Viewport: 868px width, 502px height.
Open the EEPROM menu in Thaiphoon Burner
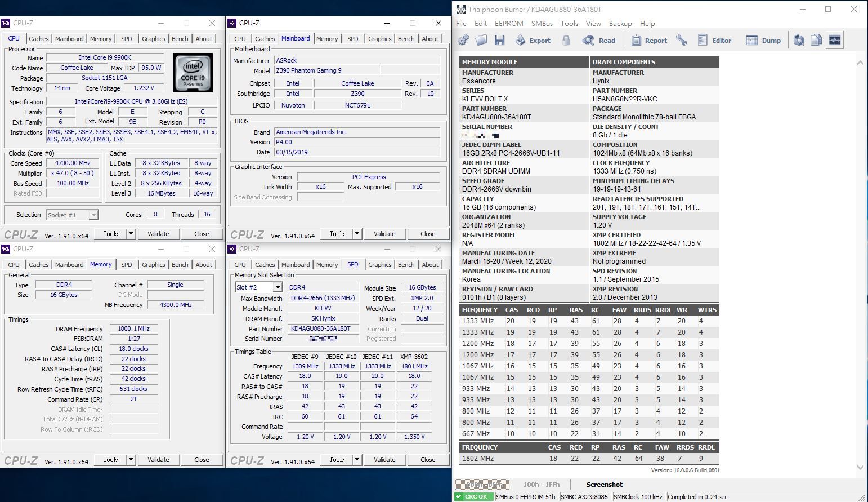508,23
